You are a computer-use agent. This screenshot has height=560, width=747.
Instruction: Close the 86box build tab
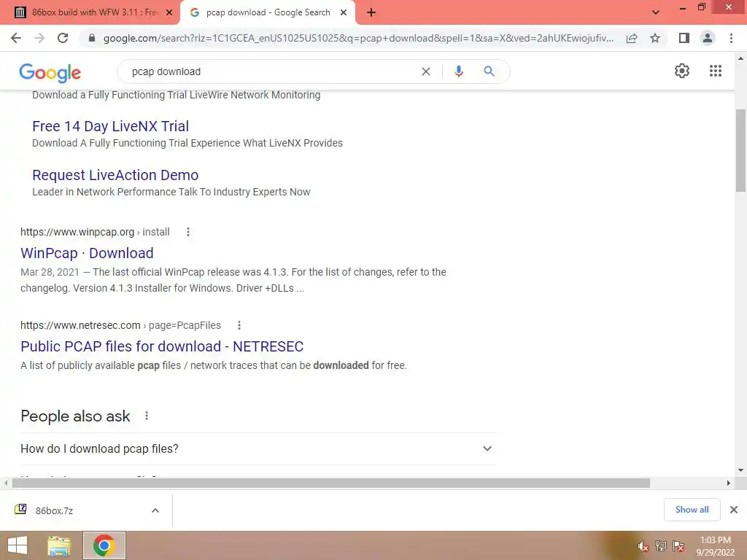[x=169, y=12]
